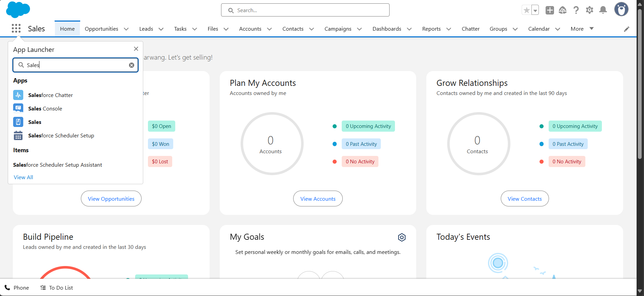The height and width of the screenshot is (296, 644).
Task: Click the Favorites star icon
Action: pos(526,10)
